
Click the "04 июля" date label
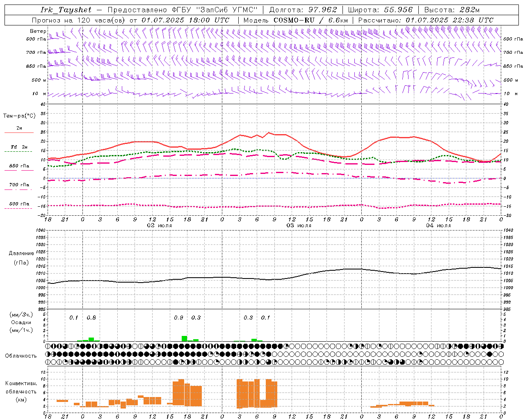pyautogui.click(x=438, y=226)
